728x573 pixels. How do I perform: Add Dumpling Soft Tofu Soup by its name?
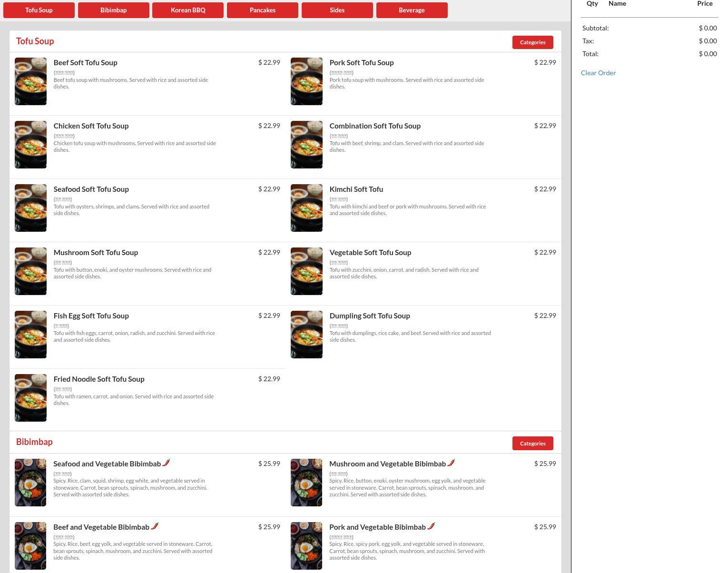tap(370, 316)
